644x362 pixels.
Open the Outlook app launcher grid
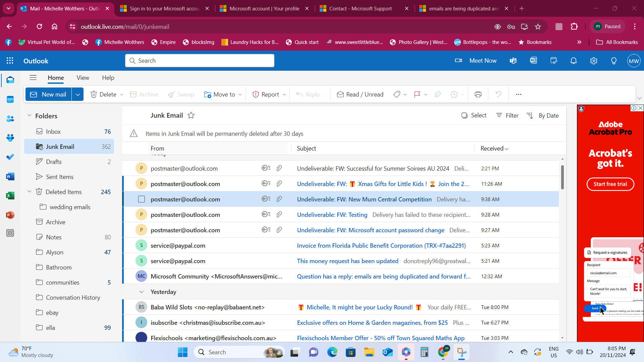10,61
